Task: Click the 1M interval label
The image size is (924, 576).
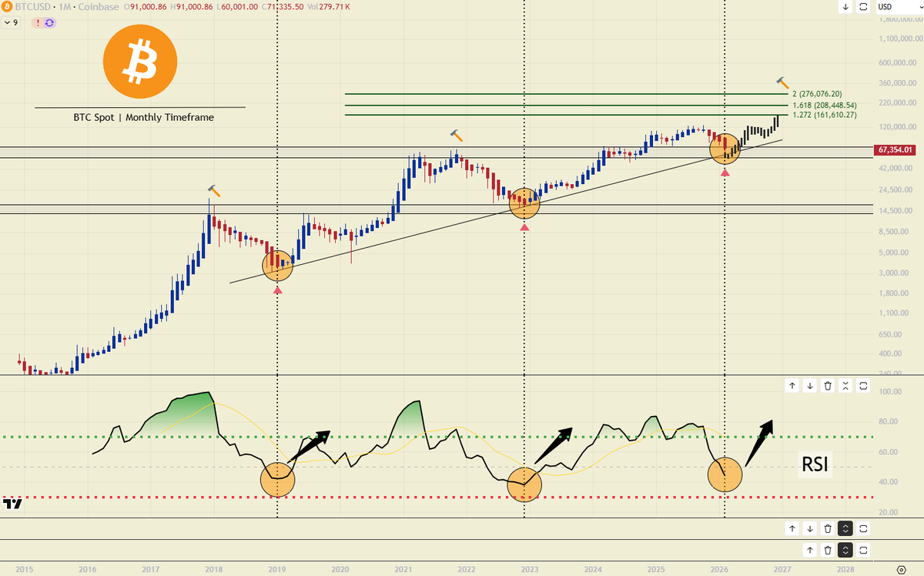Action: [63, 7]
